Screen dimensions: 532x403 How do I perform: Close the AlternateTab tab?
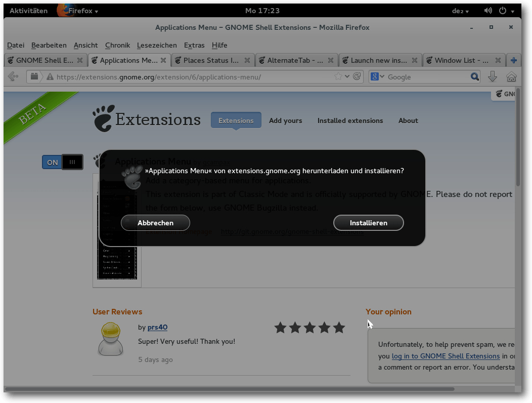(x=331, y=60)
